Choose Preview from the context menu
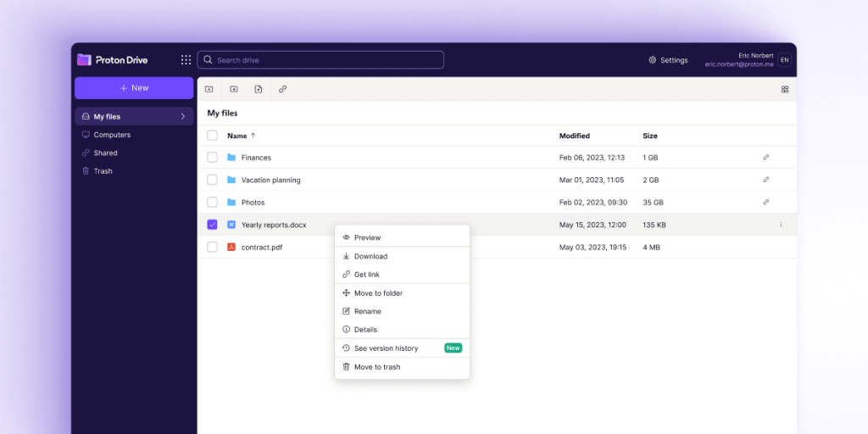This screenshot has width=868, height=434. pyautogui.click(x=402, y=237)
